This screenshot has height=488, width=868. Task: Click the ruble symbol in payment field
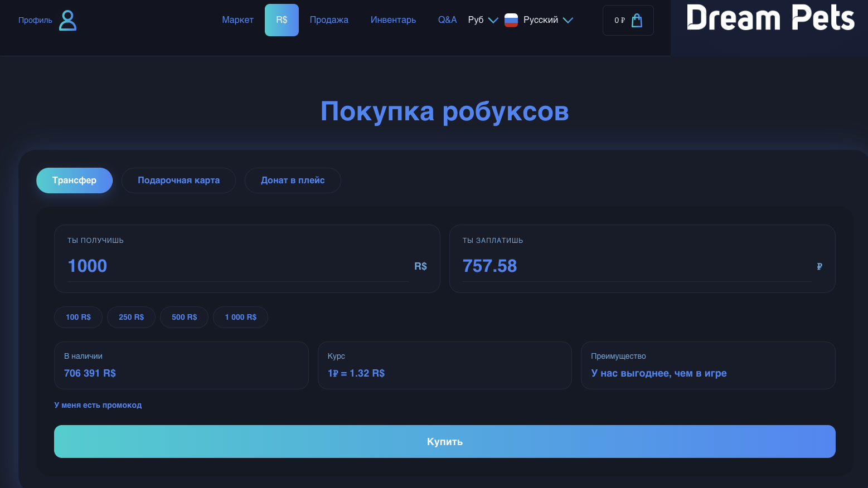(x=819, y=266)
